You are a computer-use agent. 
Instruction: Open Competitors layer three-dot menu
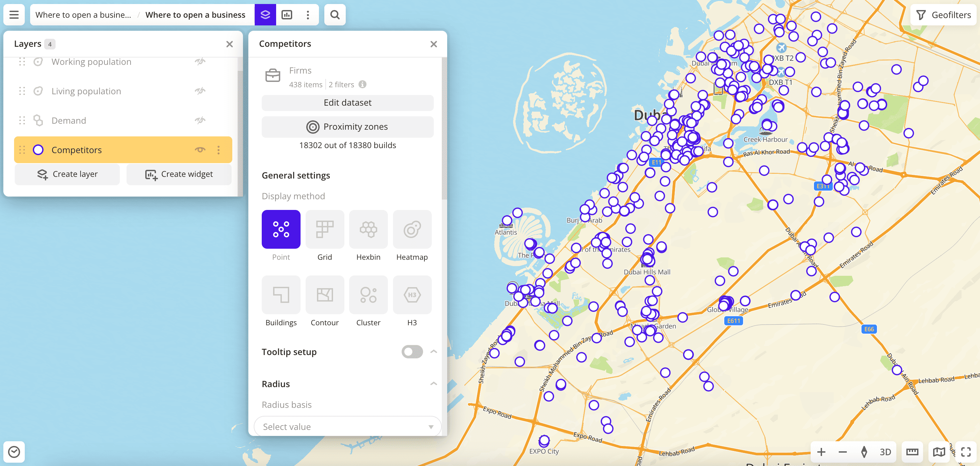218,150
